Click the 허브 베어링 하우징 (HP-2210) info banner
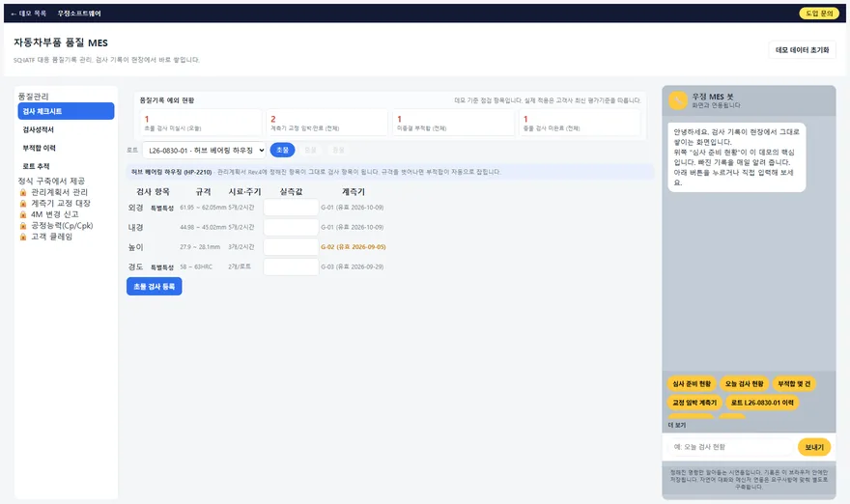 pyautogui.click(x=390, y=172)
